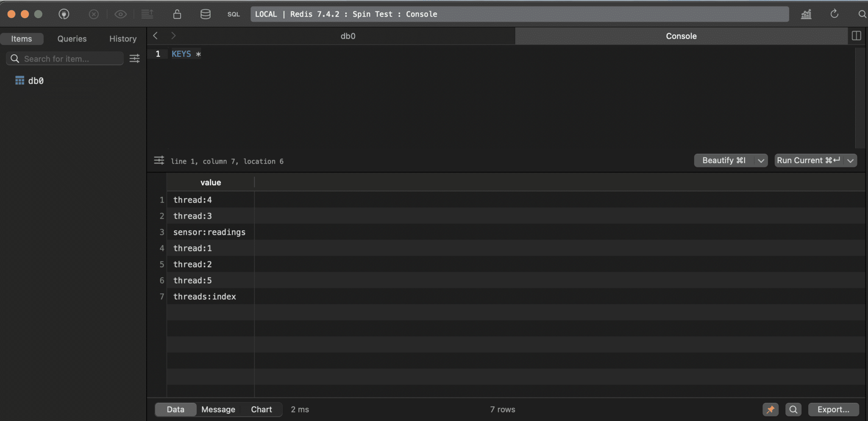Screen dimensions: 868x421
Task: Open the toolbar search icon
Action: click(862, 14)
